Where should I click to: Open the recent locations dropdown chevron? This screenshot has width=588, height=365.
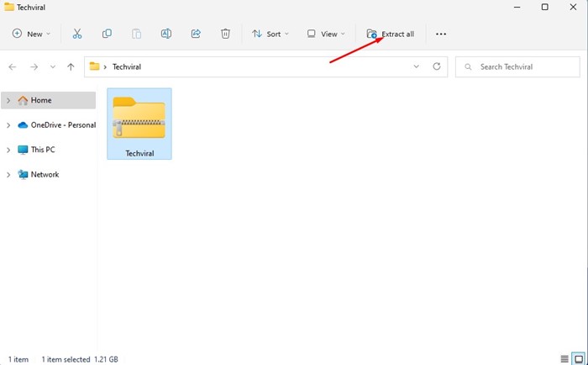53,66
